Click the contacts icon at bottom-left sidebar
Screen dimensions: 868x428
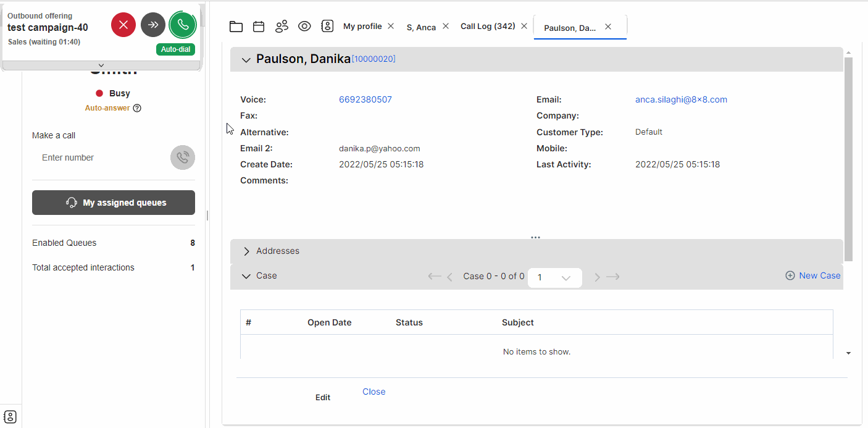coord(10,416)
